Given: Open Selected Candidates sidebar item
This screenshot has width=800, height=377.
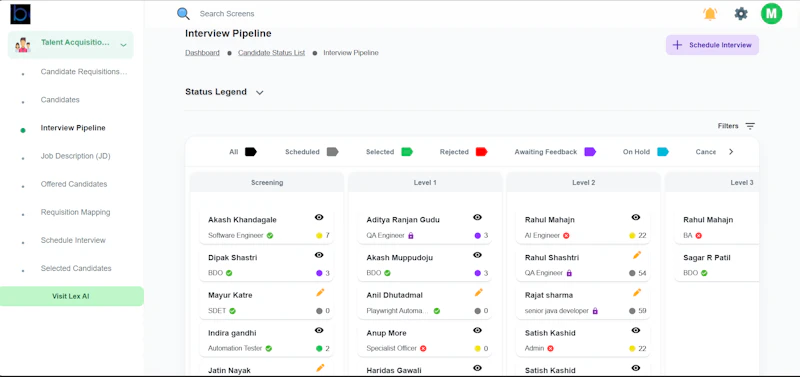Looking at the screenshot, I should click(x=76, y=268).
